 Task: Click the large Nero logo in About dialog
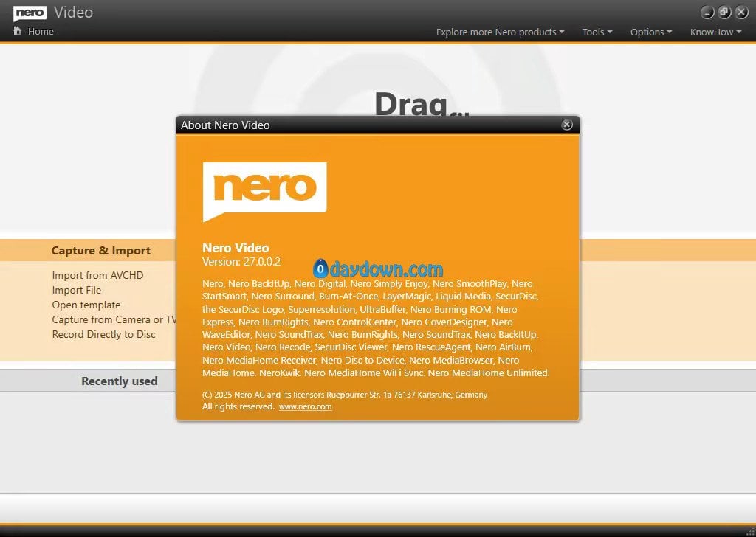point(264,190)
